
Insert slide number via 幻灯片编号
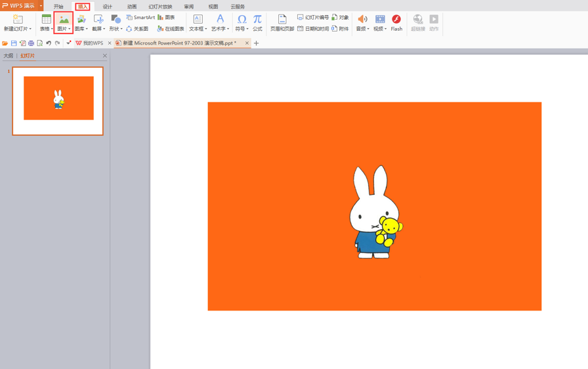pos(313,17)
